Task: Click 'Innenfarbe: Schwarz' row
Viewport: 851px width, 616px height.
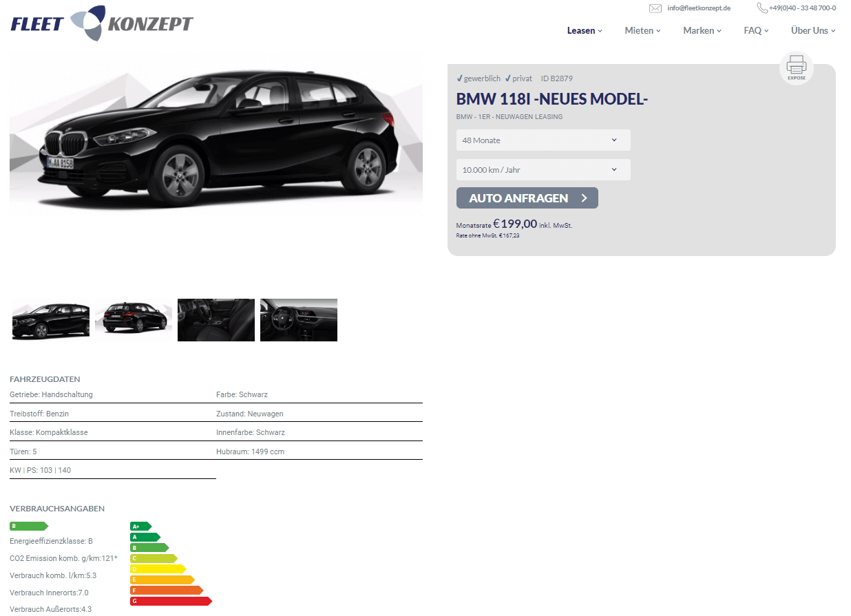Action: [319, 432]
